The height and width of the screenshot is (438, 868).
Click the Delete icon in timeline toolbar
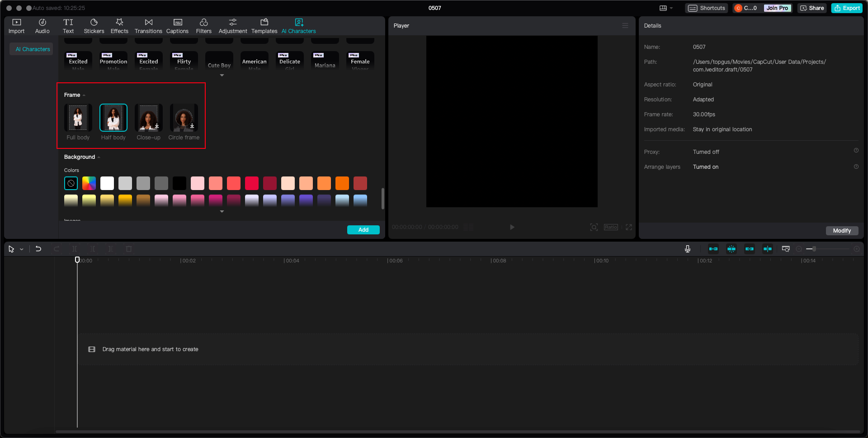pyautogui.click(x=129, y=249)
